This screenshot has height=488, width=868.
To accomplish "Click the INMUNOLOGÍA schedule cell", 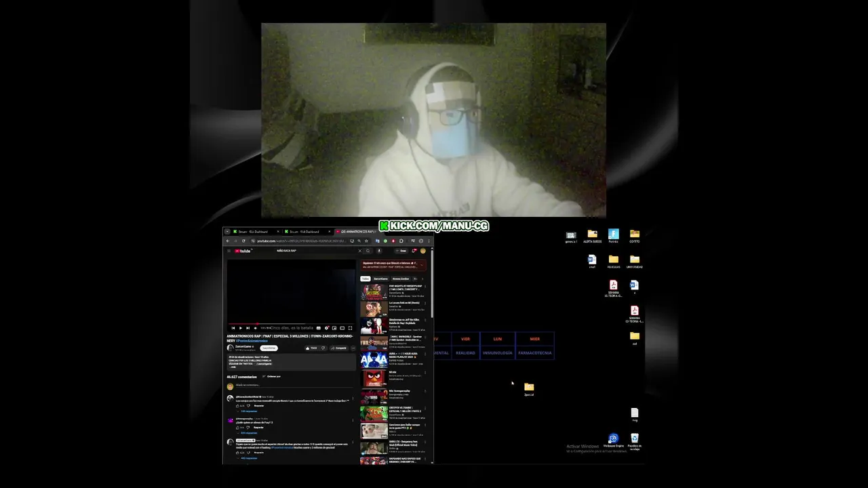I will click(498, 352).
